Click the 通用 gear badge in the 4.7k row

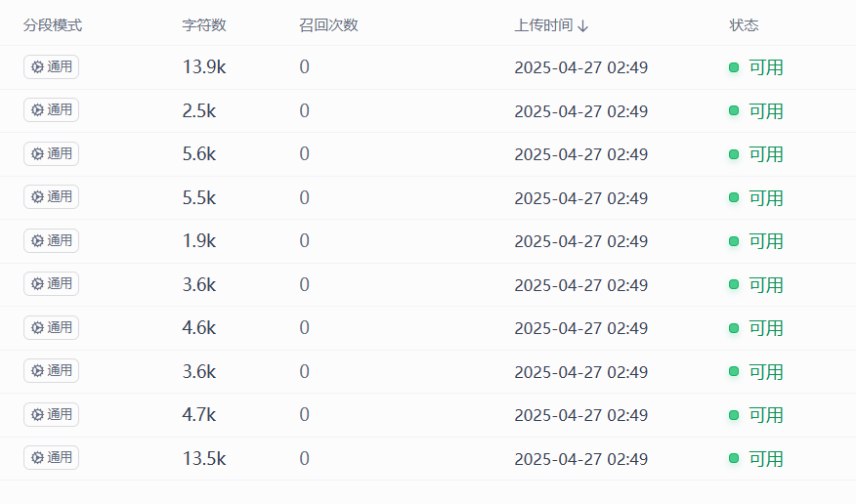52,414
